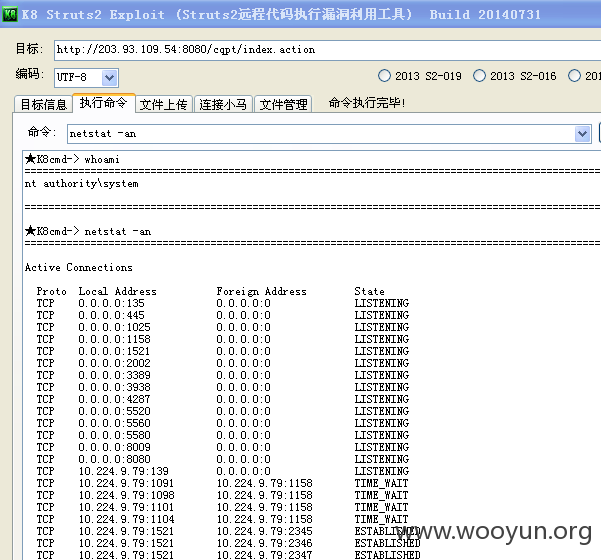This screenshot has height=560, width=601.
Task: Click the 'State' column header
Action: (369, 291)
